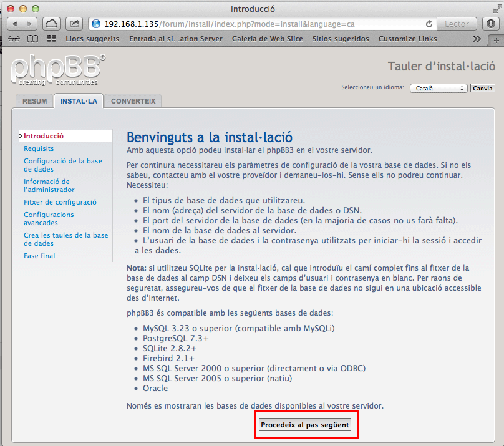Screen dimensions: 504x446
Task: Open Crea les taules de la base de dades
Action: tap(66, 239)
